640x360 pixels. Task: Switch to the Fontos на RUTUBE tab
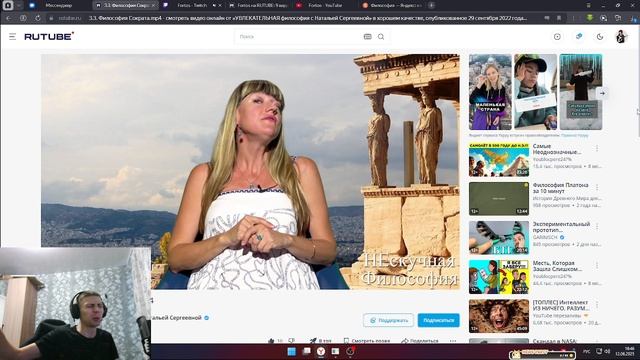point(258,5)
